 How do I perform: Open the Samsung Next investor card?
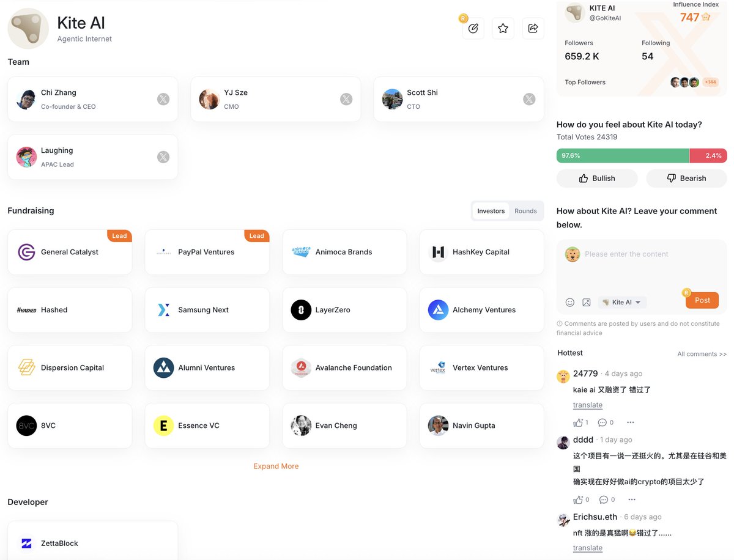tap(207, 310)
